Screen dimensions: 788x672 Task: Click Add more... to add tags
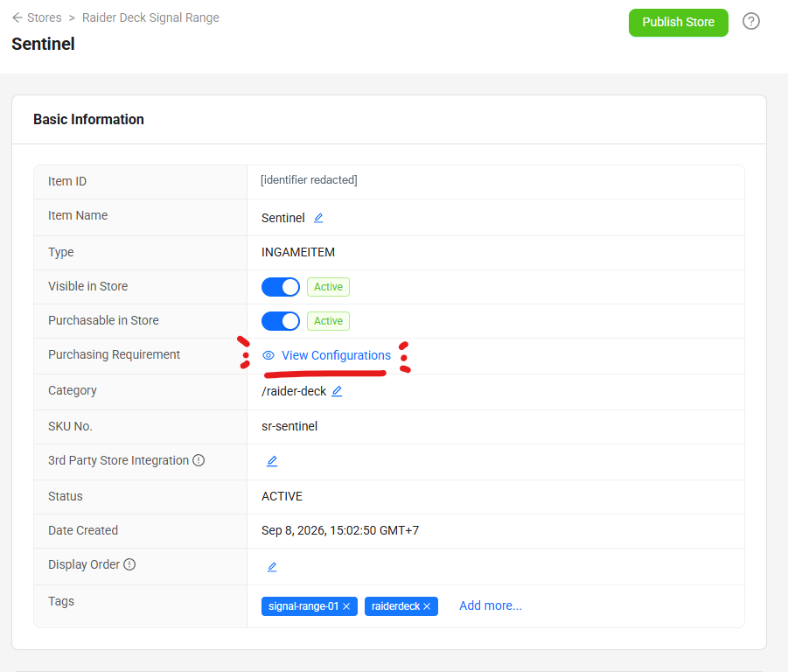(x=491, y=605)
